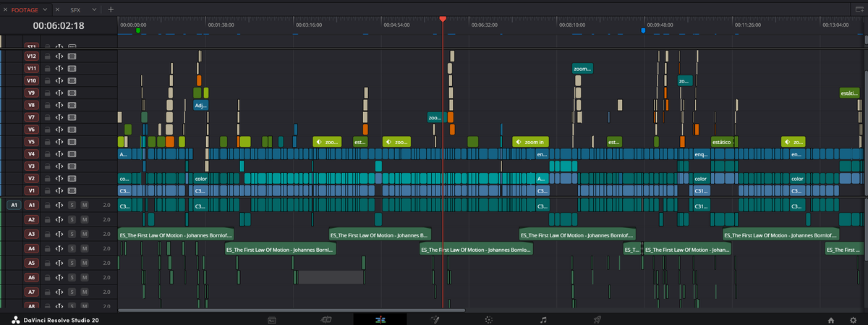Open the FOOTAGE timeline tab dropdown arrow

point(46,9)
